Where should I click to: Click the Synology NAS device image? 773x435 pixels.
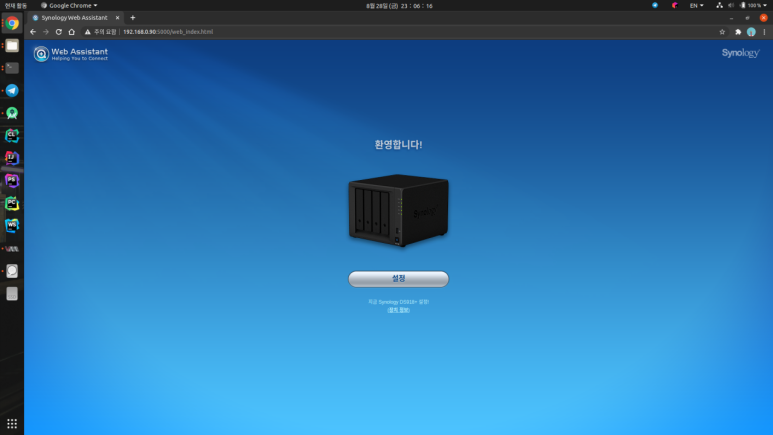(x=398, y=210)
